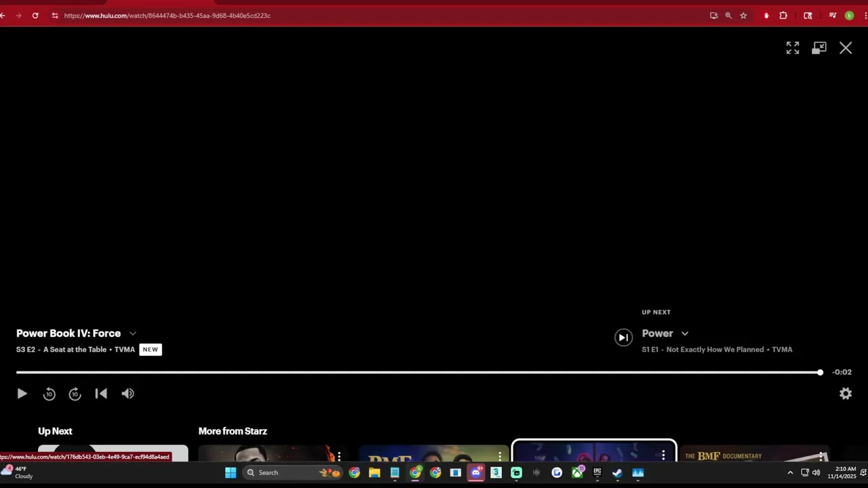
Task: Open the green Chrome profile avatar
Action: [849, 16]
